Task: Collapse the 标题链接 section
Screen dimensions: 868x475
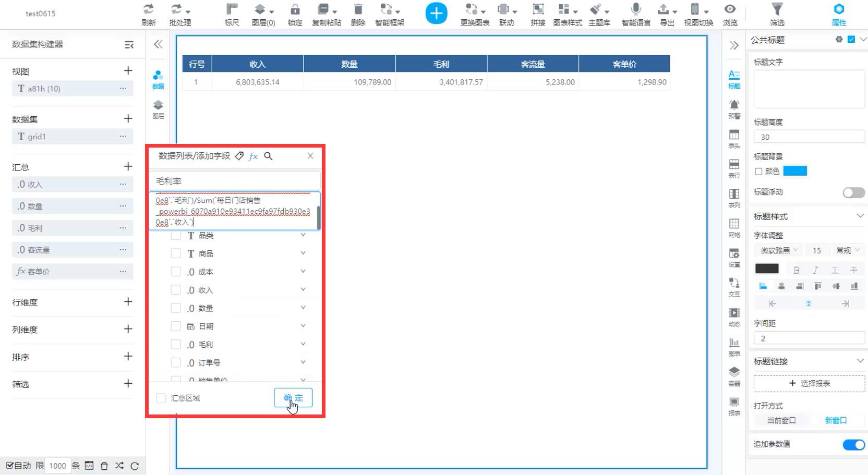Action: click(860, 361)
